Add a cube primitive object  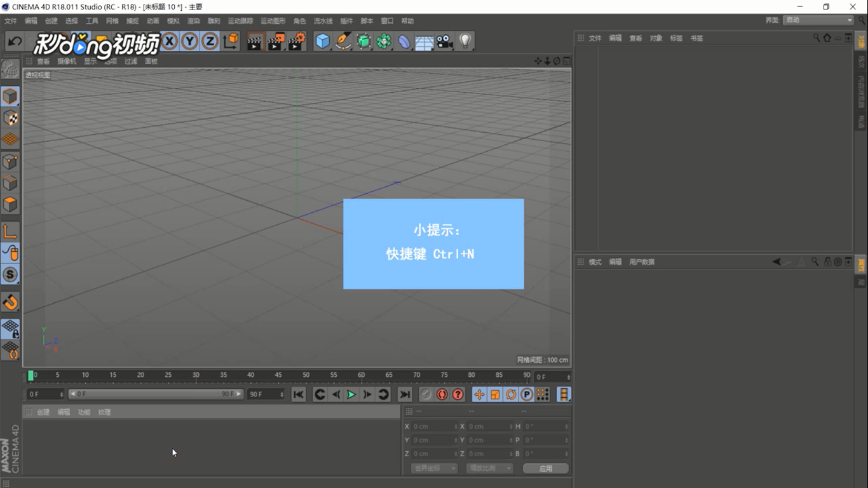click(x=323, y=42)
